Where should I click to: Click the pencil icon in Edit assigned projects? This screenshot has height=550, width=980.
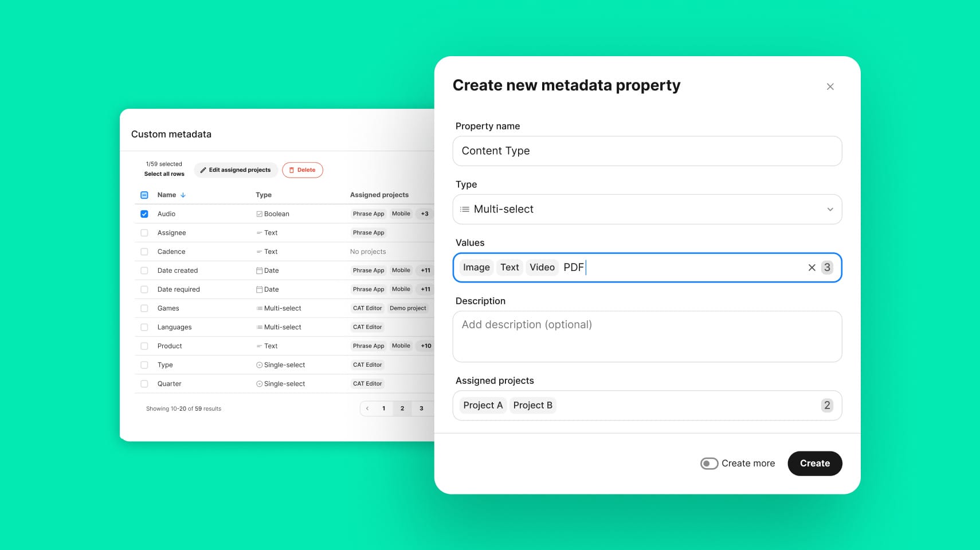[x=203, y=170]
